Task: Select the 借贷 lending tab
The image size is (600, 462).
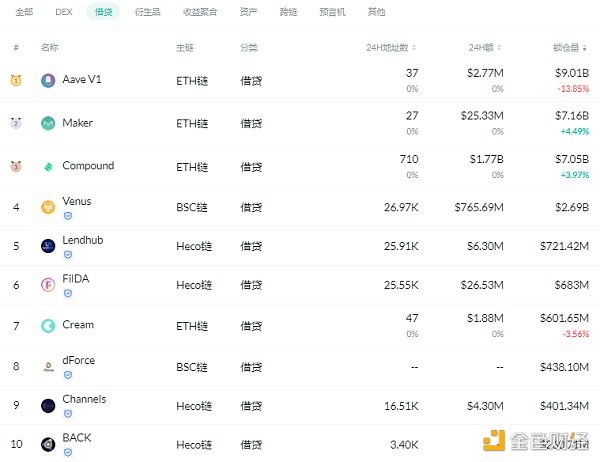Action: pos(103,12)
